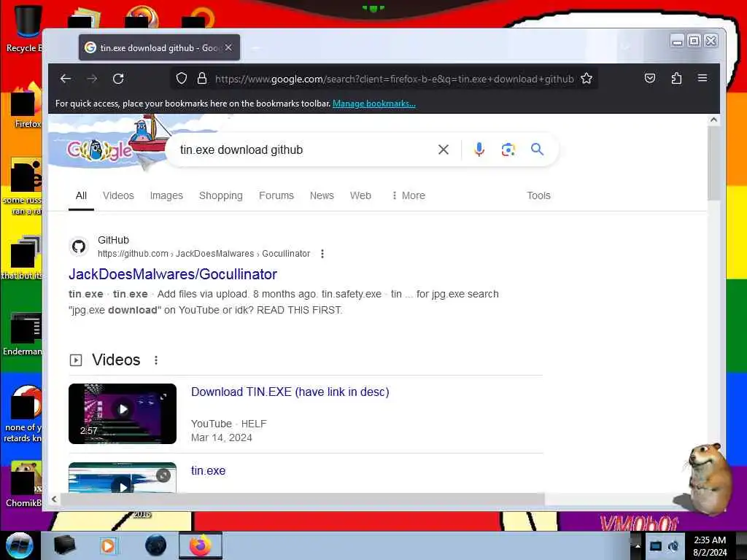The width and height of the screenshot is (747, 560).
Task: Select the All search tab
Action: [x=81, y=195]
